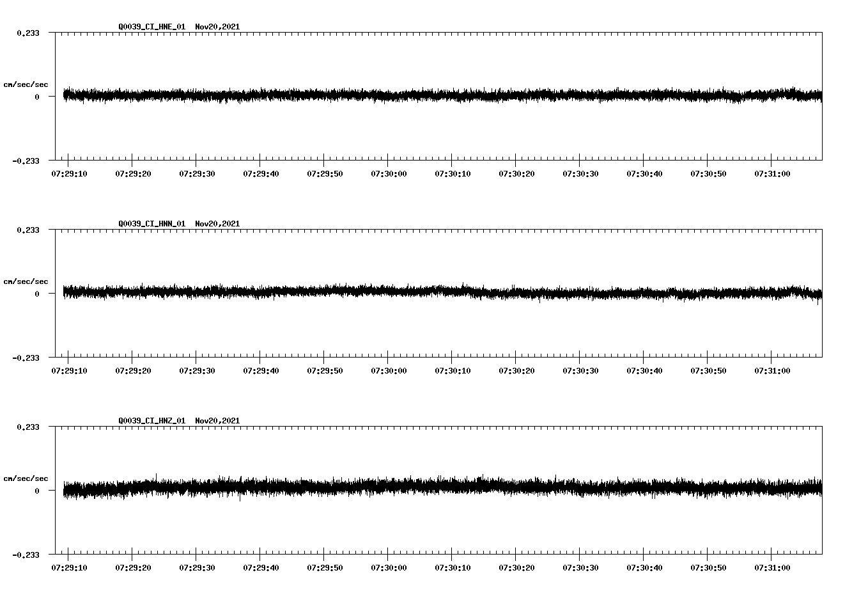868x591 pixels.
Task: Pick 07:31:00 time label under HNN plot
Action: coord(772,371)
